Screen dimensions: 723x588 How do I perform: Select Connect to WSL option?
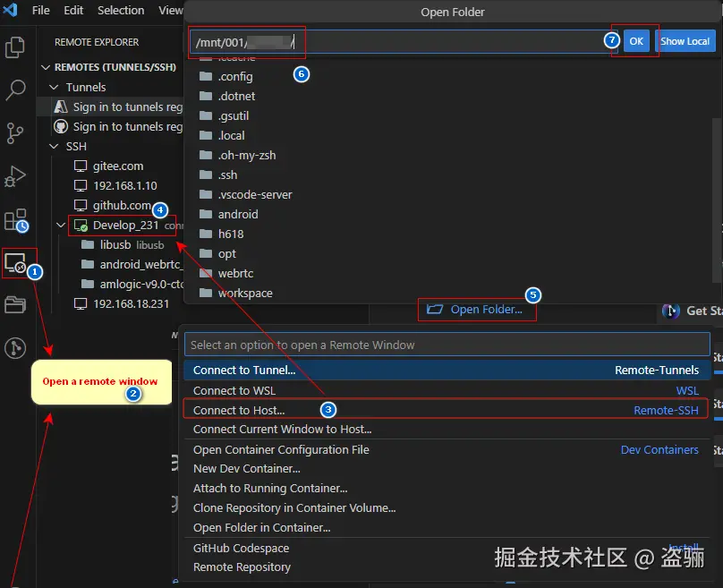click(x=447, y=390)
